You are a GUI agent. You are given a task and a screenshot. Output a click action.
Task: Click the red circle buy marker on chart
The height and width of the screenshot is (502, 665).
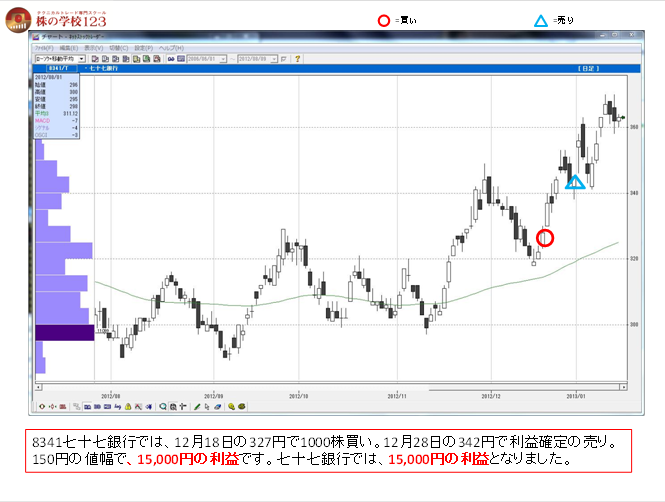point(545,237)
